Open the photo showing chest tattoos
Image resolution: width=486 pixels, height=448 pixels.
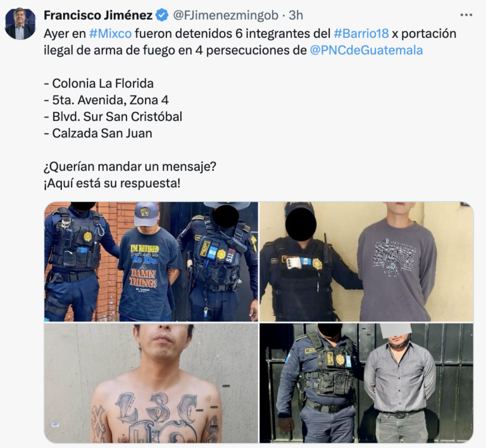coord(151,383)
